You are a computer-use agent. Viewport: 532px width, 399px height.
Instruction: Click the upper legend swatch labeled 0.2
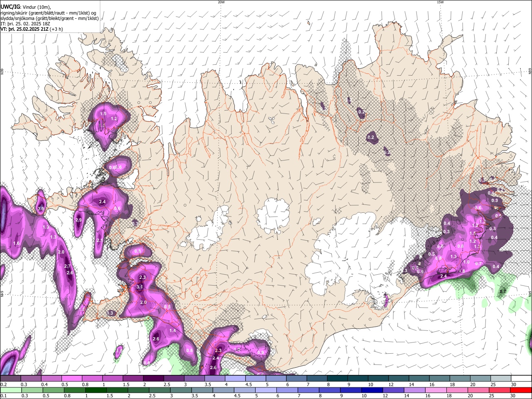coord(10,379)
